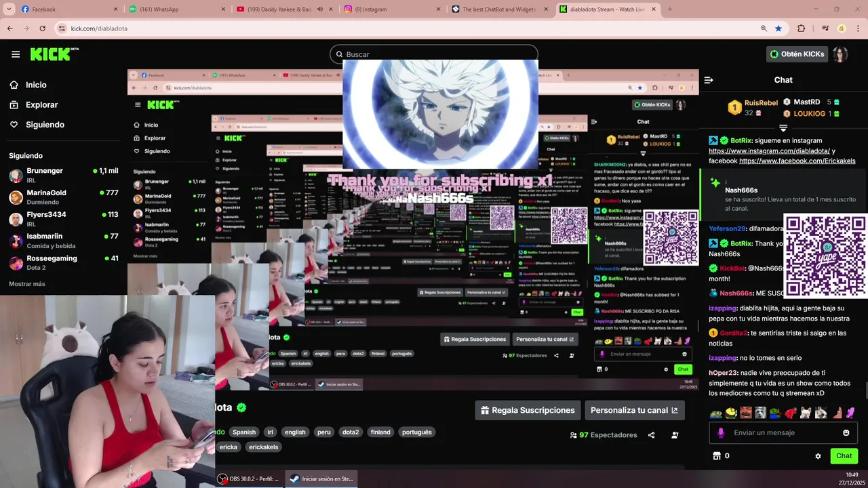Open site info icon left of URL
This screenshot has height=488, width=868.
pos(62,28)
